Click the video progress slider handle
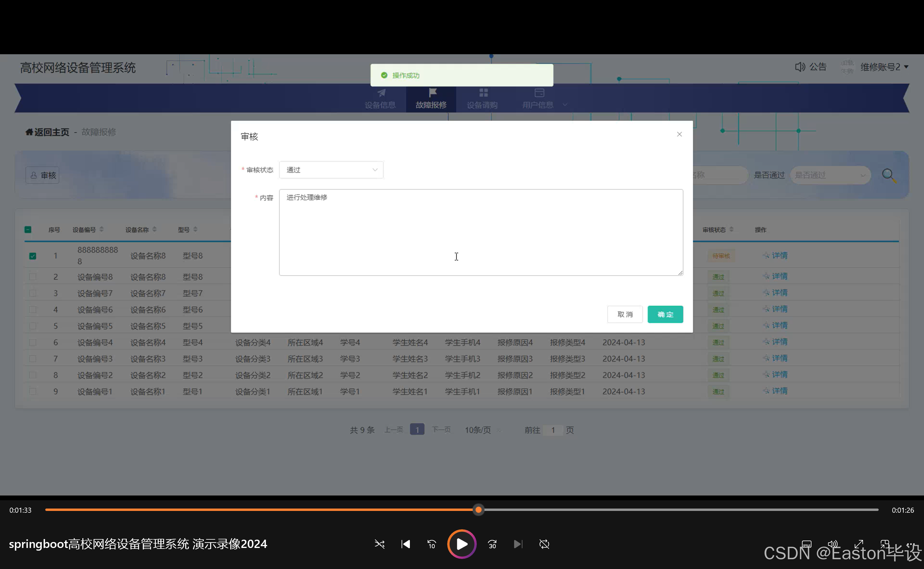 click(478, 510)
